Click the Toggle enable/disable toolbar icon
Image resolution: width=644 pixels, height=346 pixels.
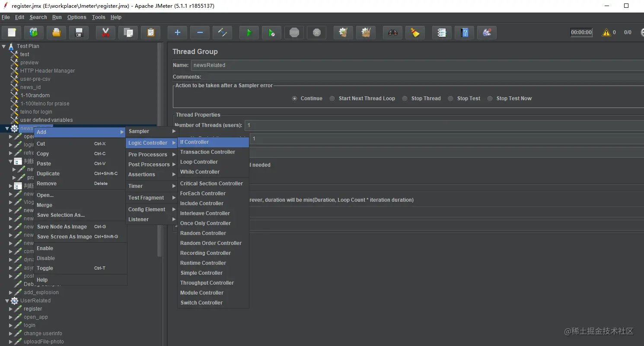[222, 32]
